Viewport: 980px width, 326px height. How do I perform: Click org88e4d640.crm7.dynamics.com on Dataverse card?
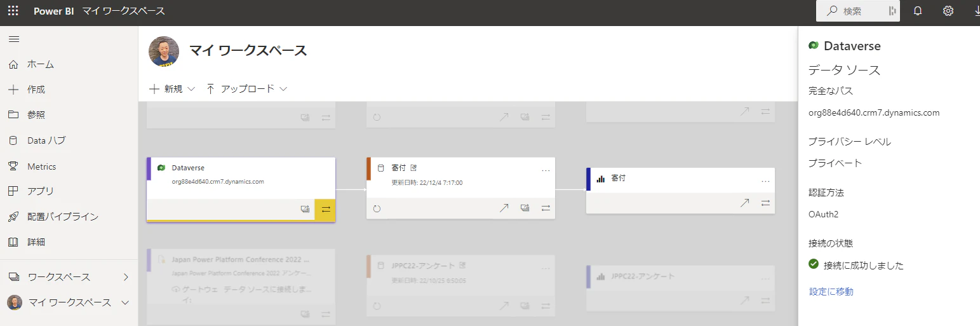point(218,181)
